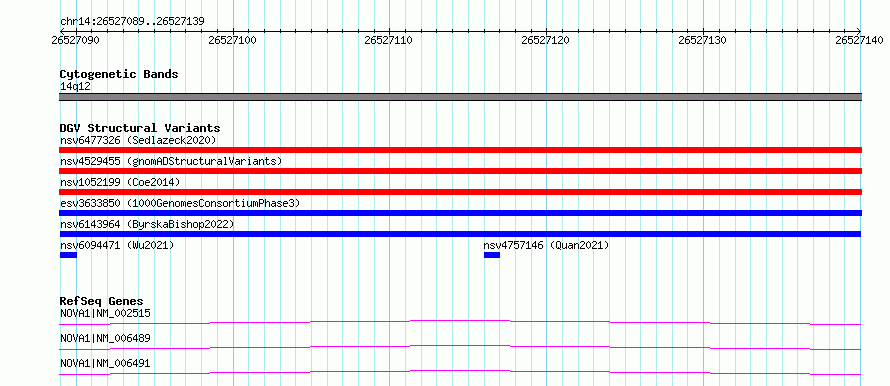
Task: Click ruler position 26527140
Action: tap(859, 40)
